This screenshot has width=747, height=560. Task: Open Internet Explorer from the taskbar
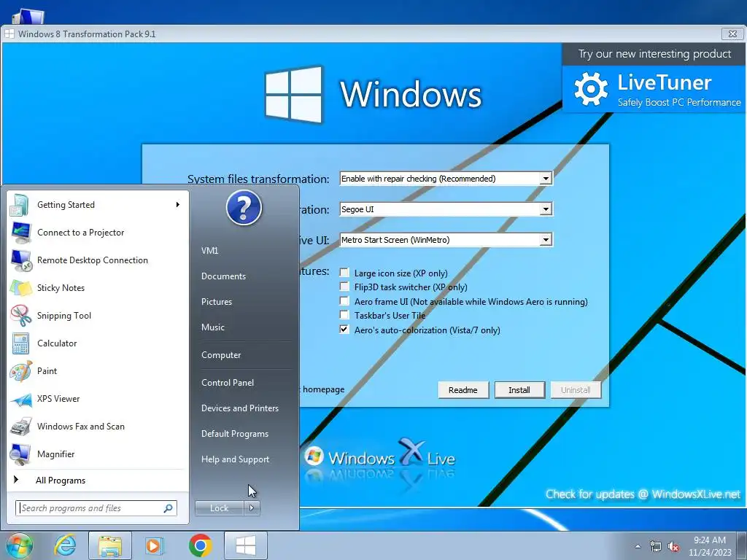(65, 545)
